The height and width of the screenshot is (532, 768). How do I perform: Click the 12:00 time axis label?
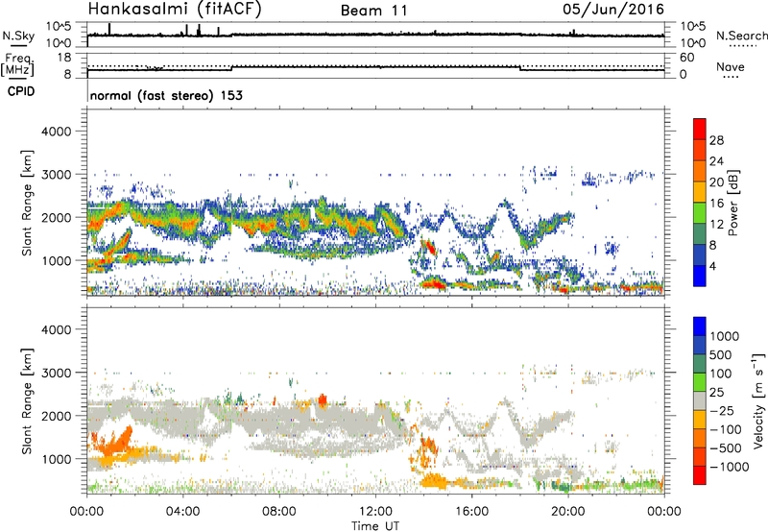[x=375, y=512]
